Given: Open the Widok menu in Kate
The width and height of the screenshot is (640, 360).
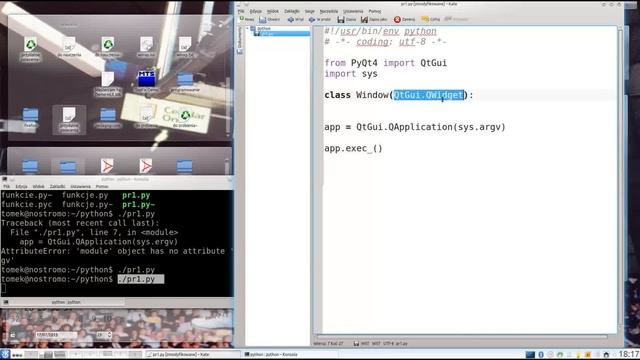Looking at the screenshot, I should click(x=273, y=11).
